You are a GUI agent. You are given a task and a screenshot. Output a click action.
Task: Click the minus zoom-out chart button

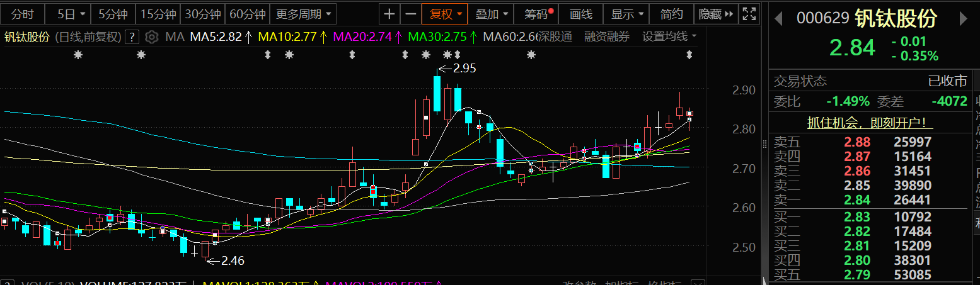411,14
